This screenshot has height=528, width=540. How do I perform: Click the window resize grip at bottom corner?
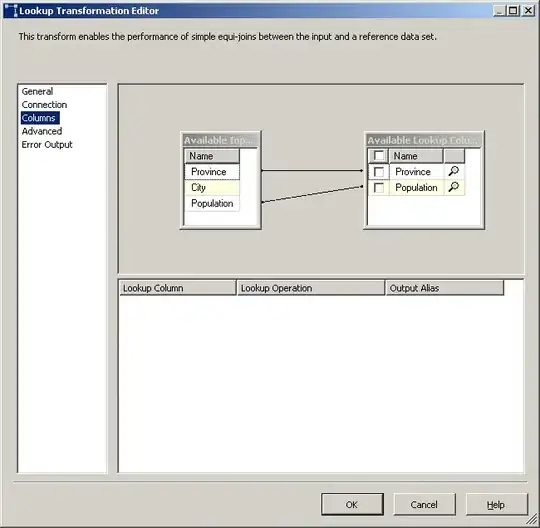click(x=532, y=520)
